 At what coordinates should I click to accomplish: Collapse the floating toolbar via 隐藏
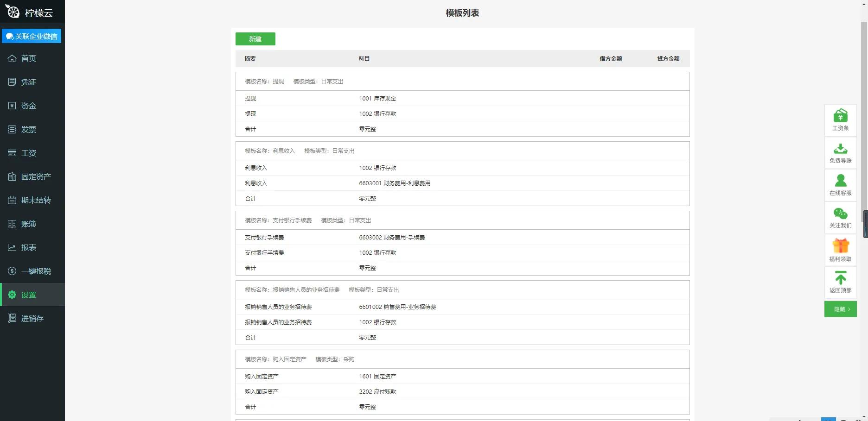point(840,309)
